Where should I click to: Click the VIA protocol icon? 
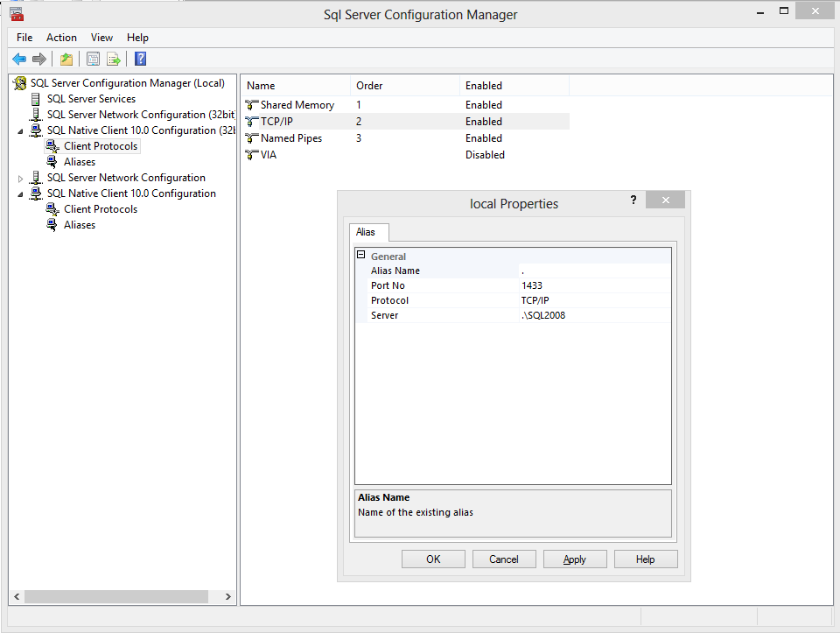(252, 155)
